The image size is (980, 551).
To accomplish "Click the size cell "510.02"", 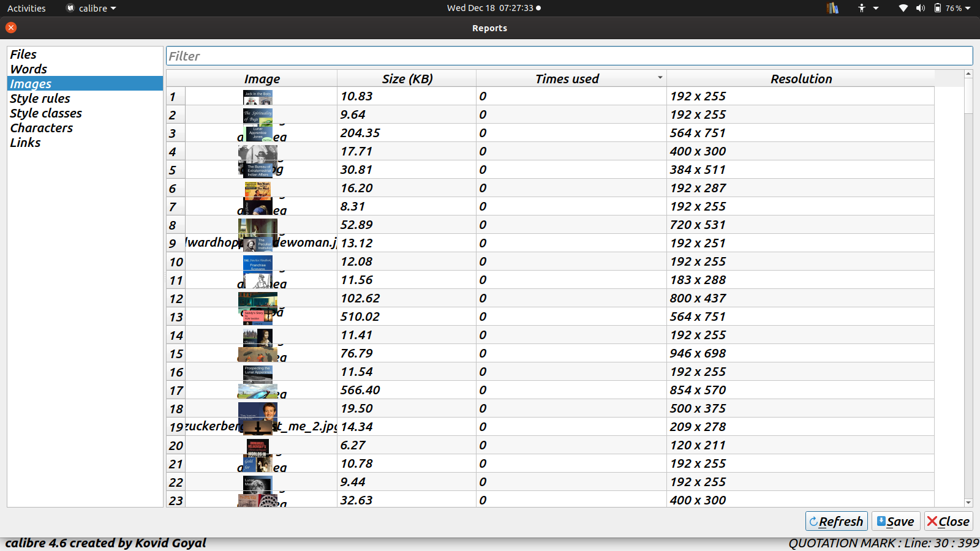I will click(407, 317).
